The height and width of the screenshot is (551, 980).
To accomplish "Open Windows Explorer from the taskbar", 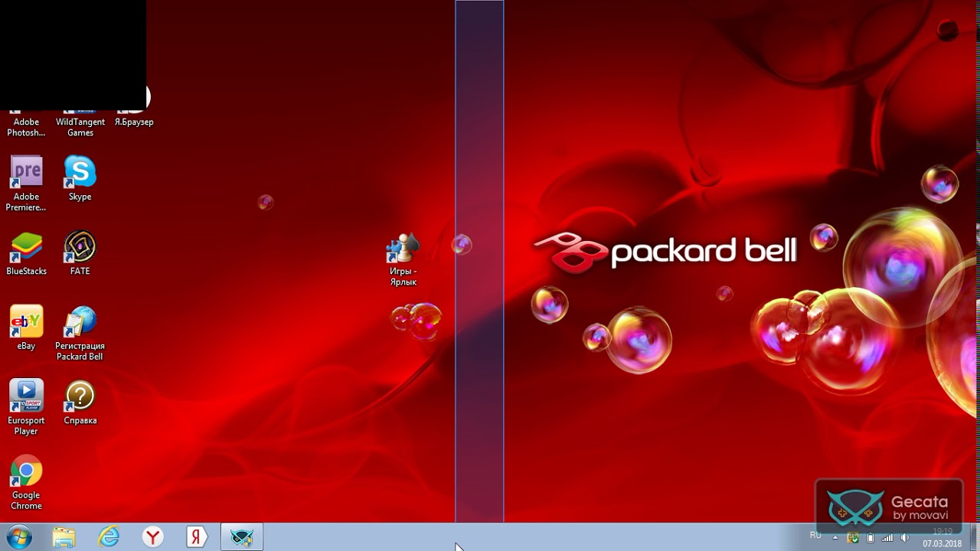I will [x=64, y=537].
